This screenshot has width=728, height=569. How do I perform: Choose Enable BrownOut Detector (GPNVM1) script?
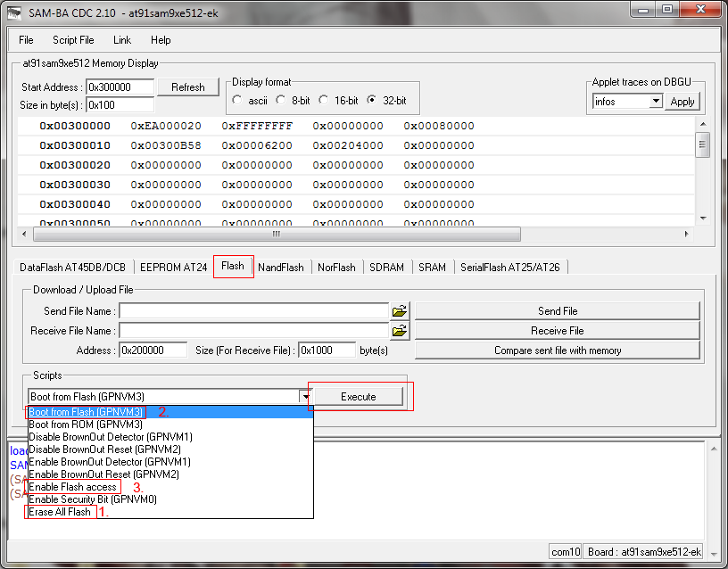click(x=170, y=462)
